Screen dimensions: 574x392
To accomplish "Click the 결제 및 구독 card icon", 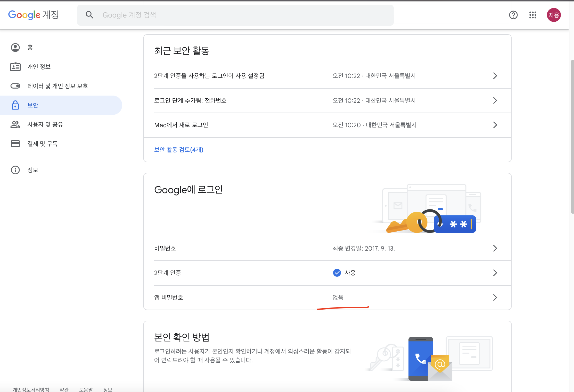I will tap(15, 144).
